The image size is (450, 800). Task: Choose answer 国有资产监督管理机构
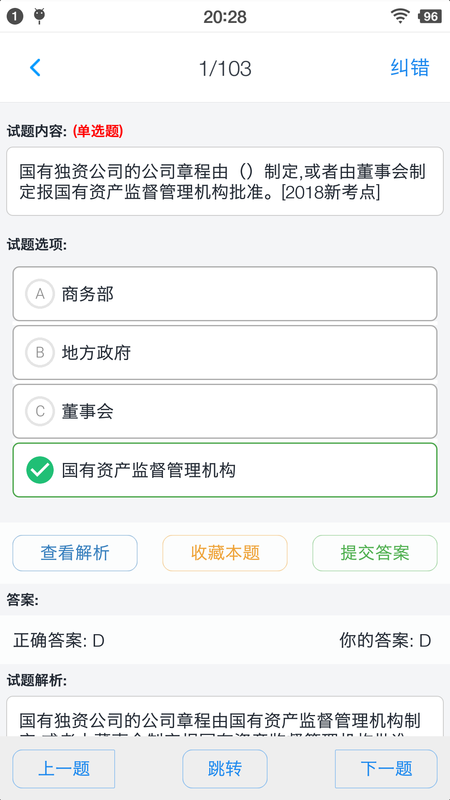(x=225, y=470)
